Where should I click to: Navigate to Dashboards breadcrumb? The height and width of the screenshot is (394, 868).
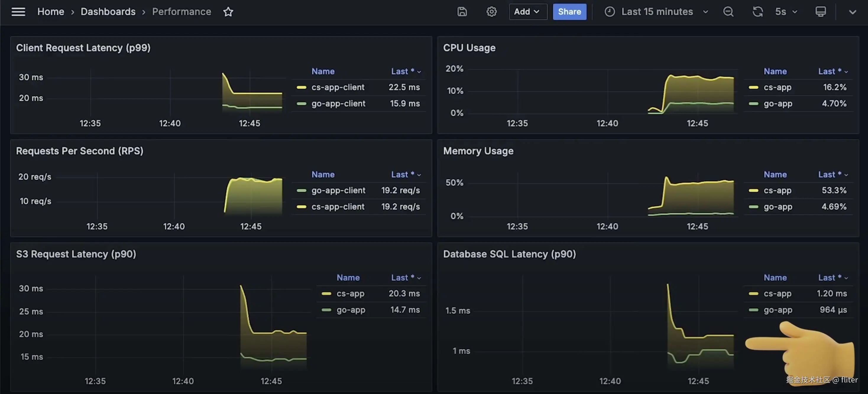108,12
